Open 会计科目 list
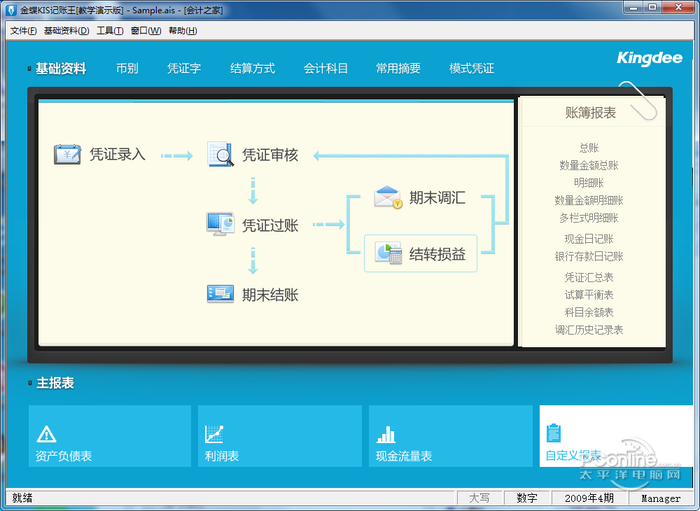This screenshot has height=511, width=700. (325, 68)
